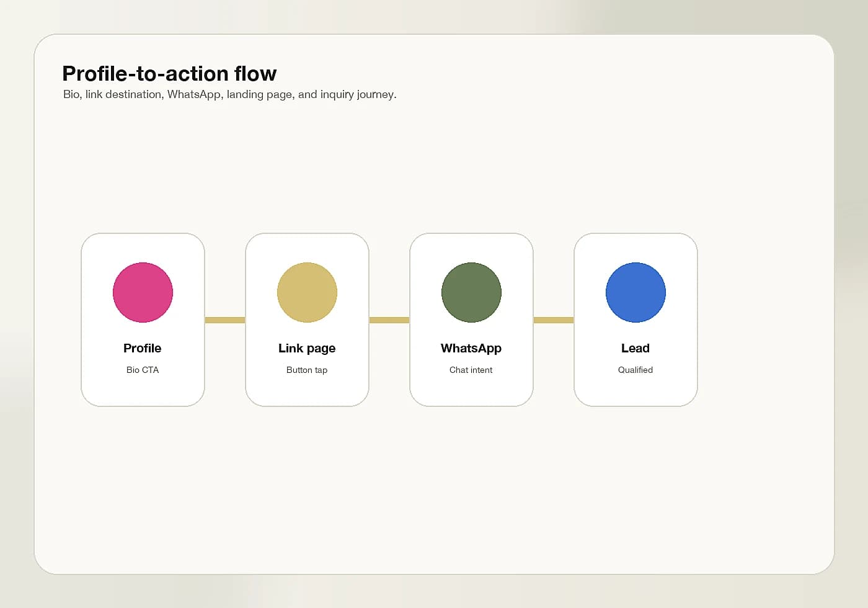Viewport: 868px width, 608px height.
Task: Click the green WhatsApp circle
Action: coord(471,292)
